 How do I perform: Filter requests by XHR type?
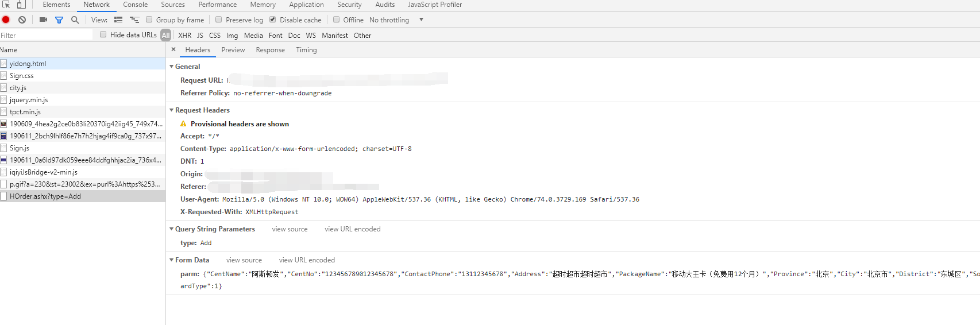pyautogui.click(x=185, y=35)
